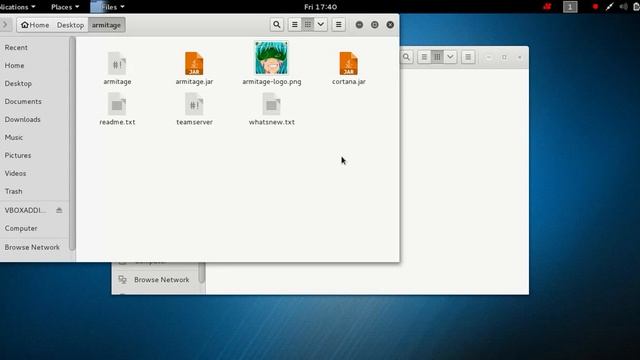Select the teamserver script file
Image resolution: width=640 pixels, height=360 pixels.
pyautogui.click(x=194, y=109)
